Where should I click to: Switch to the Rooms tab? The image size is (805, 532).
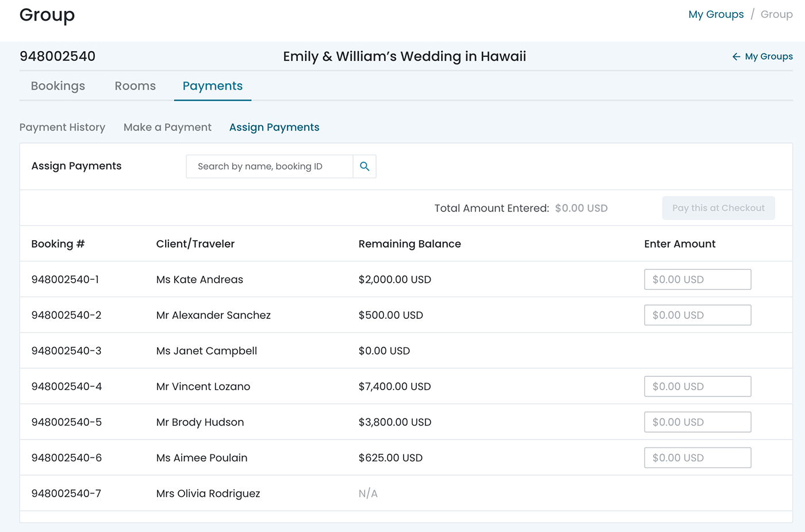pyautogui.click(x=135, y=86)
